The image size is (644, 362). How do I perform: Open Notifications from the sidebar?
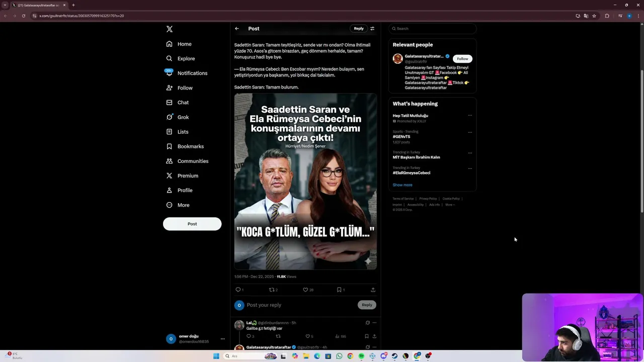[186, 73]
